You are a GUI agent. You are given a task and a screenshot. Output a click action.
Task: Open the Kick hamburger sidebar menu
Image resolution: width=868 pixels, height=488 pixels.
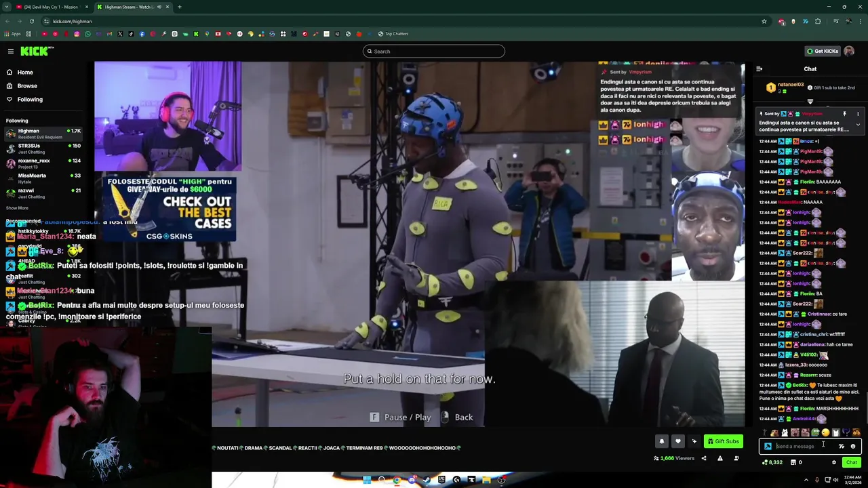point(11,51)
